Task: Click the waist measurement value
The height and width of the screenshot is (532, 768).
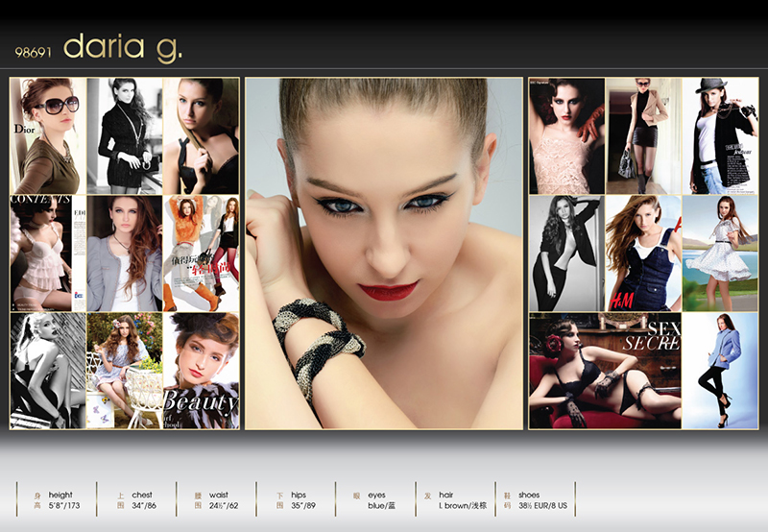Action: pyautogui.click(x=225, y=504)
